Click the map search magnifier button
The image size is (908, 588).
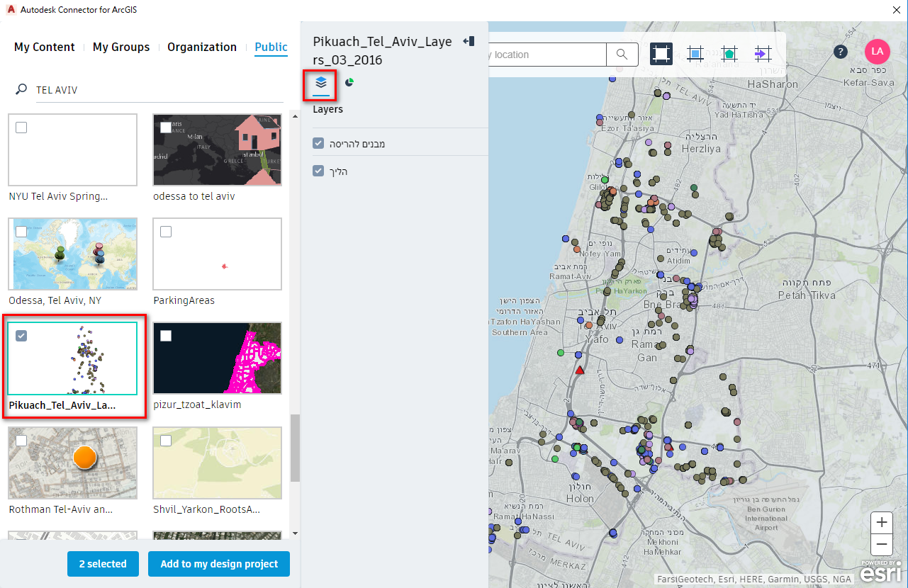(622, 55)
